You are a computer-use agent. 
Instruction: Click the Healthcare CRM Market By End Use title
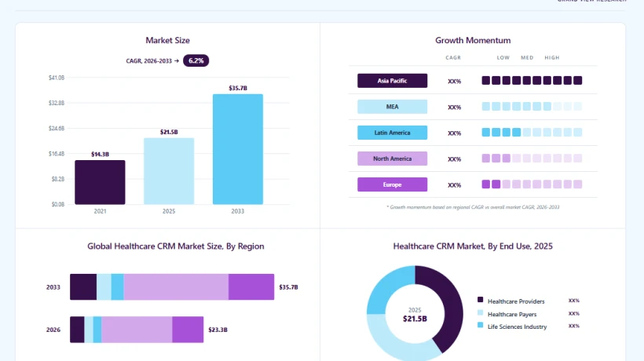[x=473, y=246]
